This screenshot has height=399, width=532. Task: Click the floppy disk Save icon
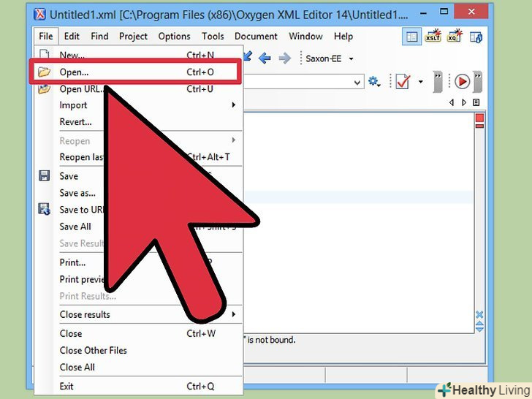45,175
